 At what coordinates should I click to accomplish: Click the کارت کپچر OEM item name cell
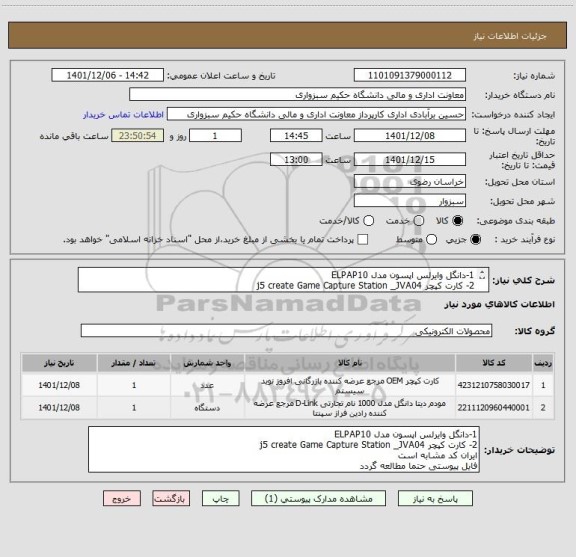pyautogui.click(x=350, y=385)
